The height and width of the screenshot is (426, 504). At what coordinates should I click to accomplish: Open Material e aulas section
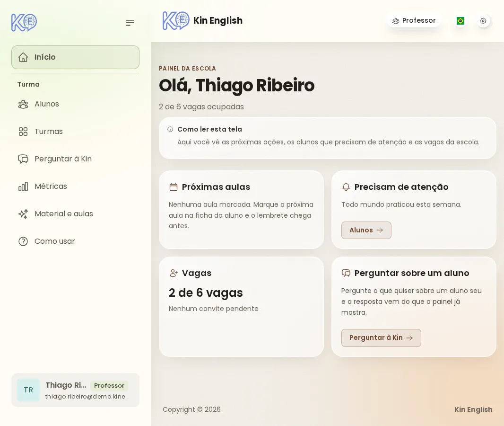click(75, 214)
